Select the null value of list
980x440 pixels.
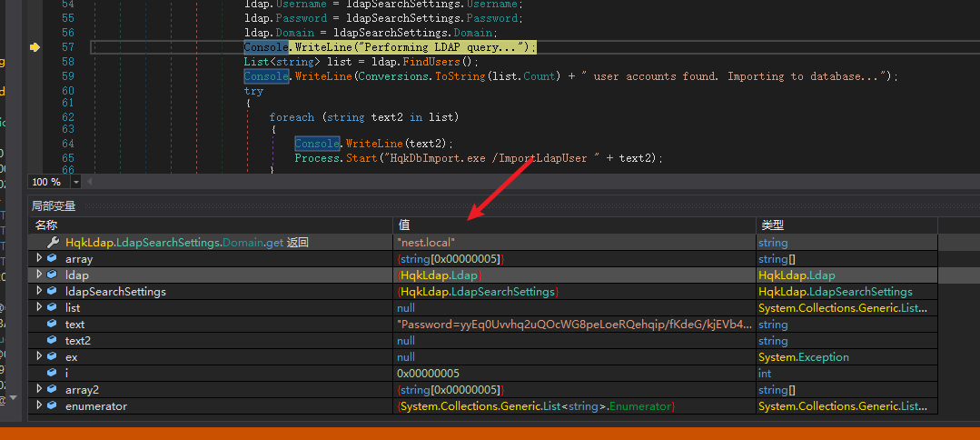(574, 307)
